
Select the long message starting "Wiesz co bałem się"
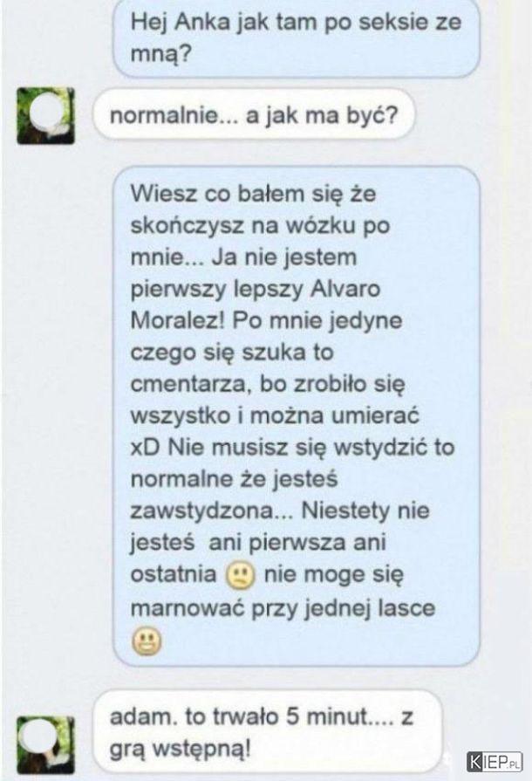tap(297, 416)
